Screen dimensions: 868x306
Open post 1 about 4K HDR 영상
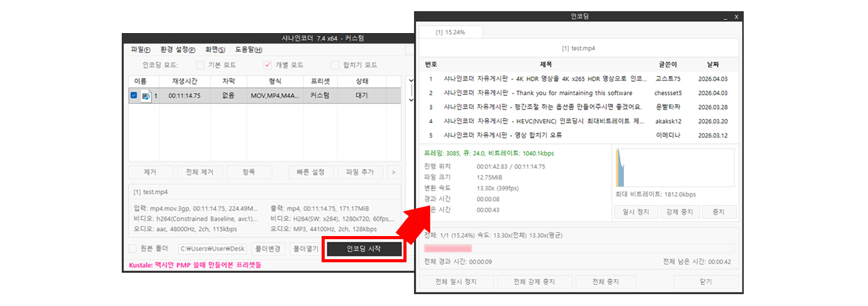click(x=544, y=79)
